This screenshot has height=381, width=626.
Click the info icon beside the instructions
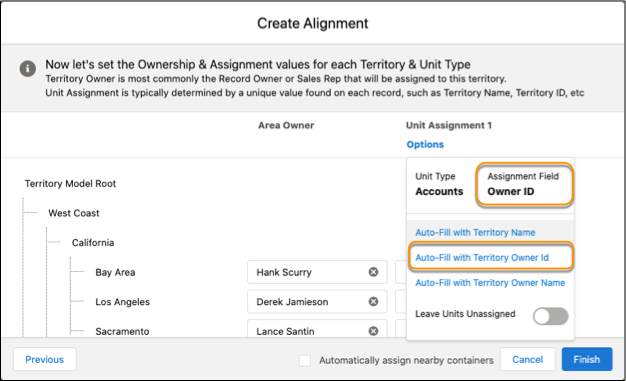28,68
